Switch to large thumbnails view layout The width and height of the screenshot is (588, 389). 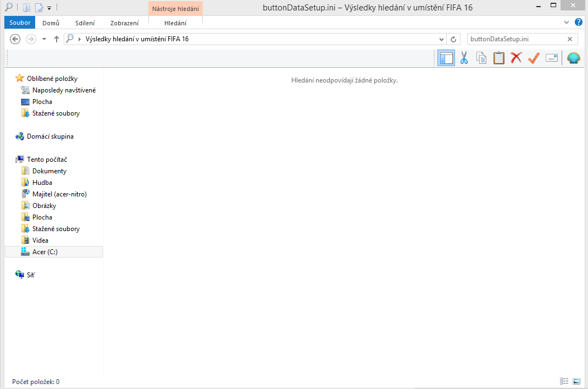pyautogui.click(x=576, y=381)
